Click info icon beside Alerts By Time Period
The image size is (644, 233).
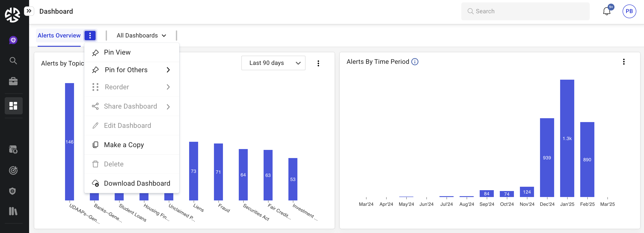click(414, 61)
